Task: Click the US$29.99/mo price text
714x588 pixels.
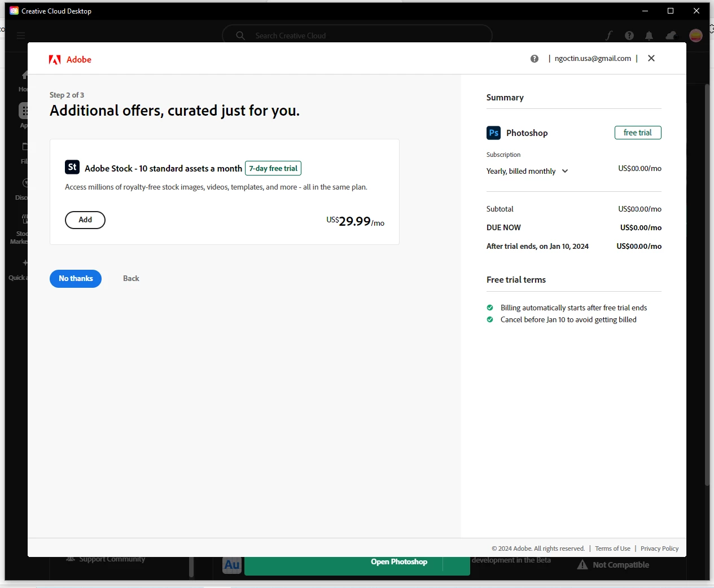Action: point(355,221)
